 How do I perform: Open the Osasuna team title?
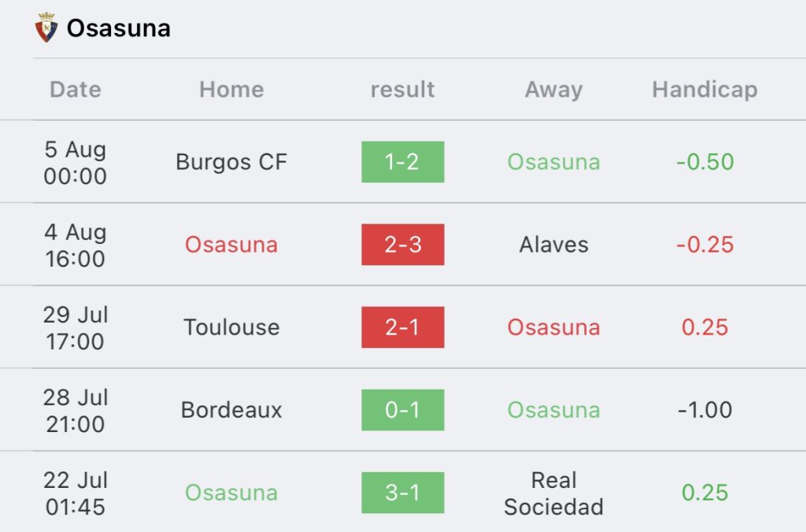click(x=119, y=28)
